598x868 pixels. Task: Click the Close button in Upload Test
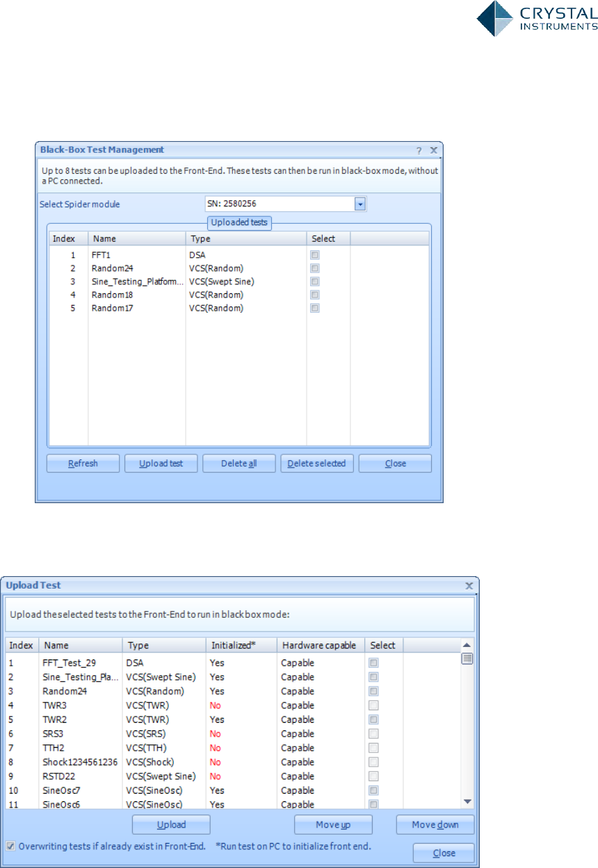(x=444, y=853)
